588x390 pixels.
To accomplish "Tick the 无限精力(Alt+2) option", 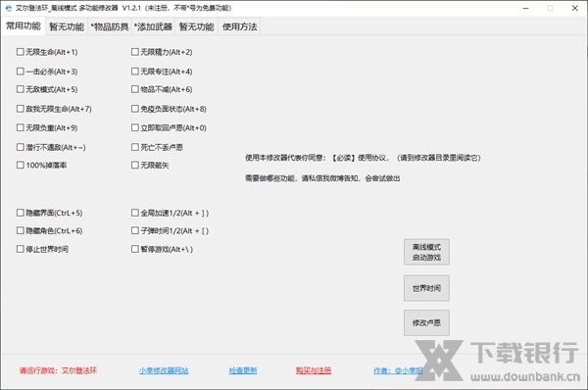I will [162, 52].
